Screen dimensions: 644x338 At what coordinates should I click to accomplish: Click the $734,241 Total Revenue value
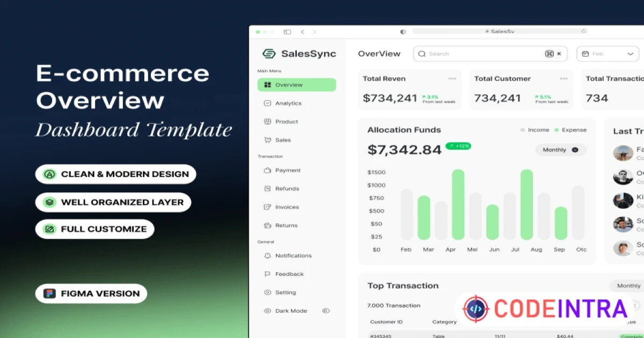[x=390, y=98]
